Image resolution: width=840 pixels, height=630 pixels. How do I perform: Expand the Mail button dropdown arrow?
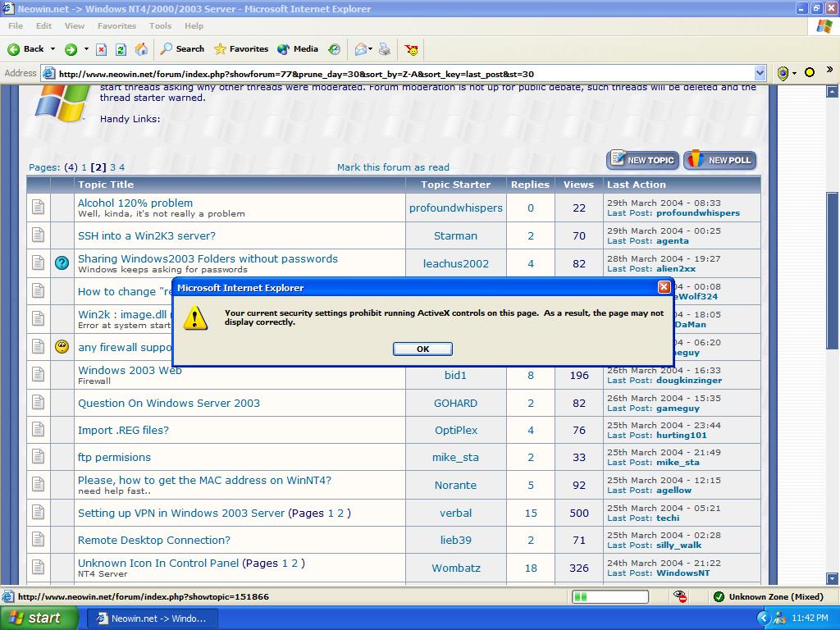pos(371,49)
